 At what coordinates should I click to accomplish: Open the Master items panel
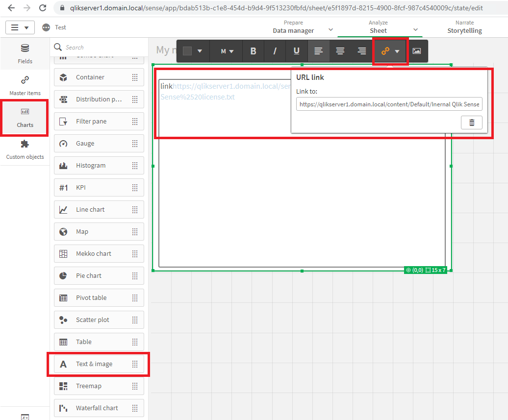click(x=25, y=86)
